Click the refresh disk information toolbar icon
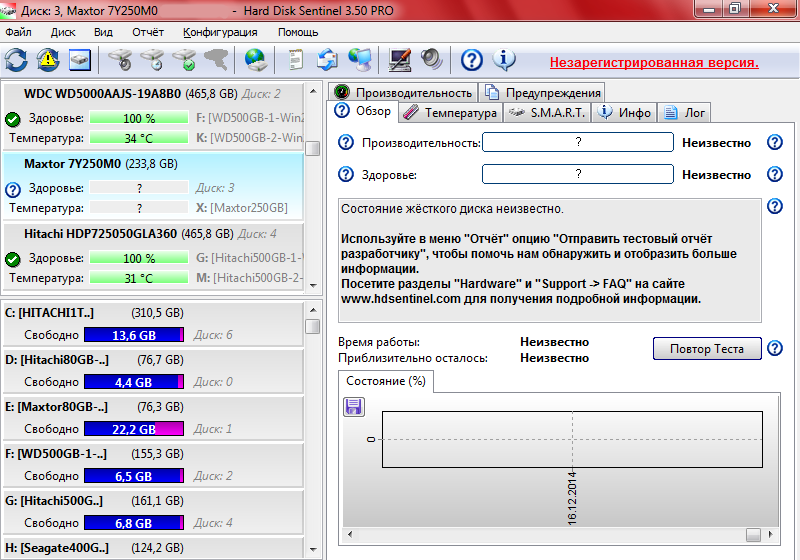800x560 pixels. 16,61
